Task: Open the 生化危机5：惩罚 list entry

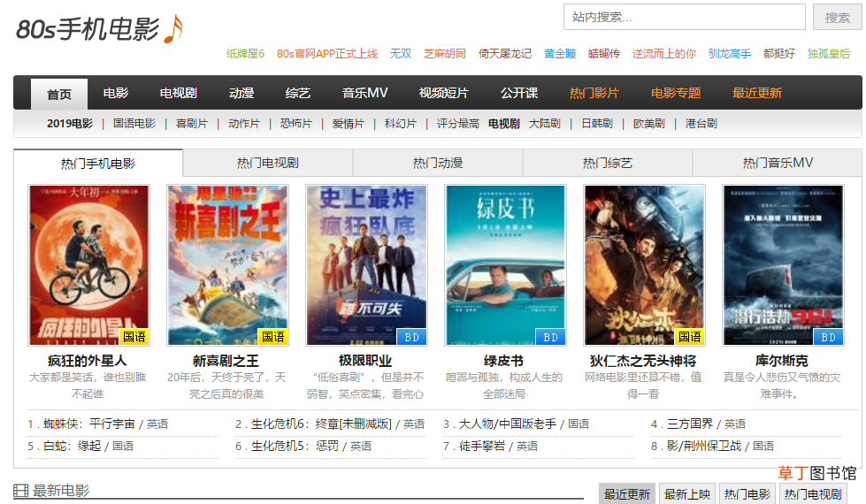Action: 295,446
